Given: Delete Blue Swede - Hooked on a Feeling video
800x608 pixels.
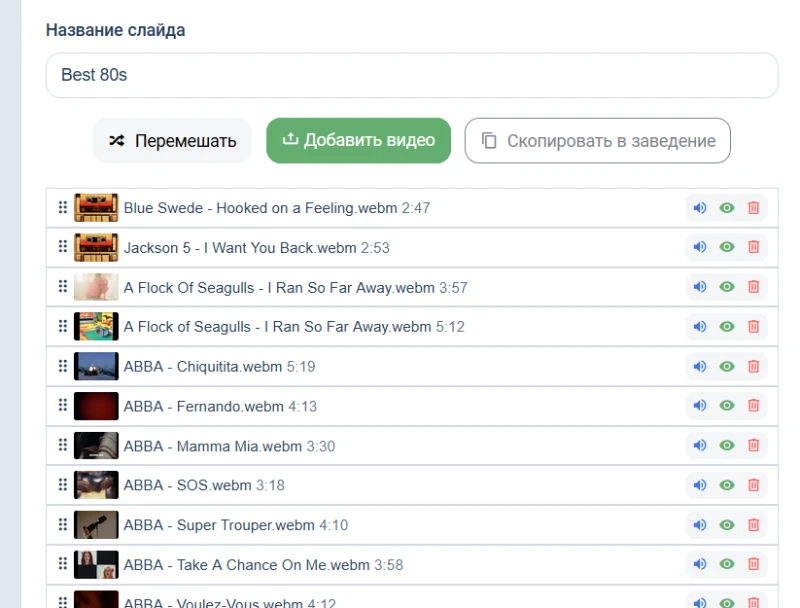Looking at the screenshot, I should click(754, 208).
